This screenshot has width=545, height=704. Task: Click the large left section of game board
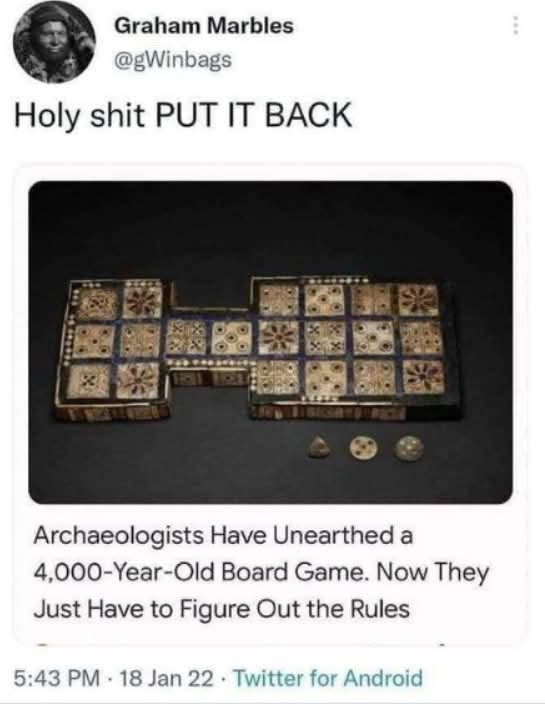(x=117, y=348)
